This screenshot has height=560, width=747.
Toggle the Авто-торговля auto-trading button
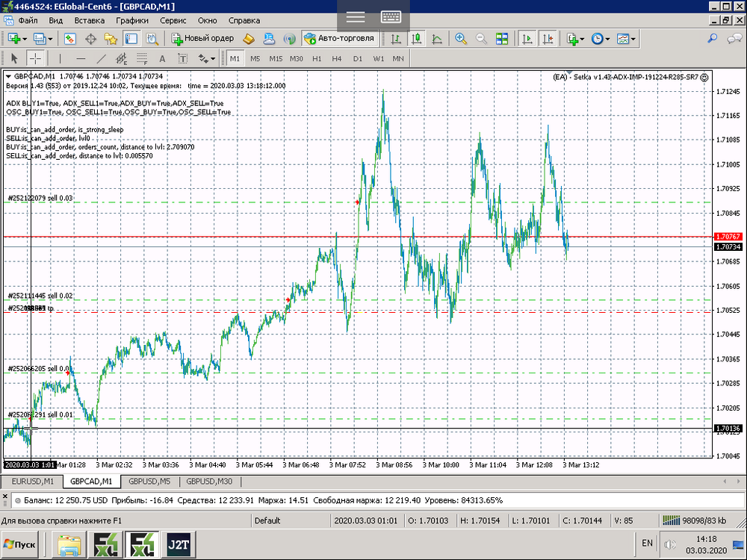[340, 39]
